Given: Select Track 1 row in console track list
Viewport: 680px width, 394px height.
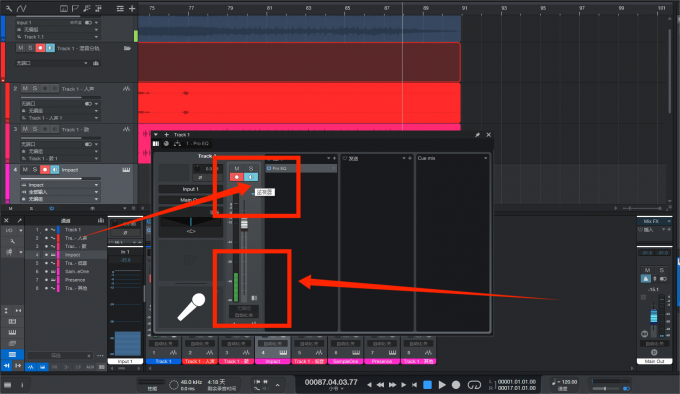Looking at the screenshot, I should [65, 230].
